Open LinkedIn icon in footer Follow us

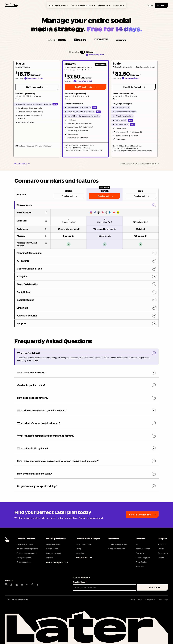click(16, 585)
